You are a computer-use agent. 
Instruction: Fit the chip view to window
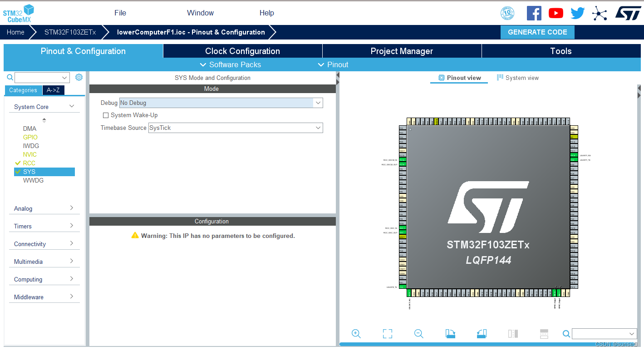387,334
